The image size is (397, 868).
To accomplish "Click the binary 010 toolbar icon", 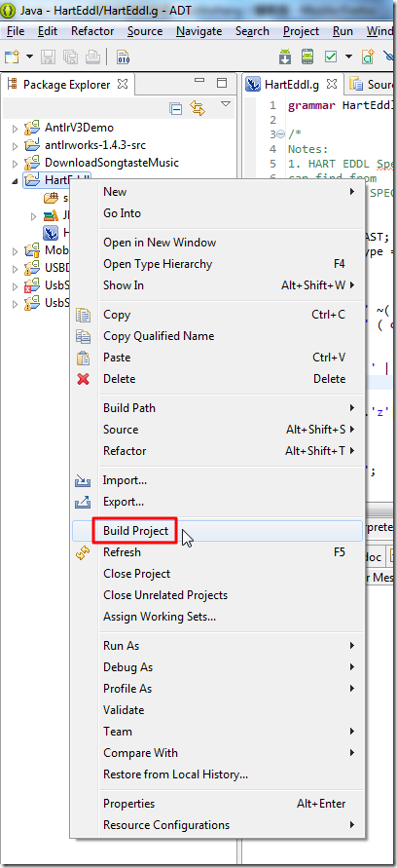I will [x=124, y=57].
